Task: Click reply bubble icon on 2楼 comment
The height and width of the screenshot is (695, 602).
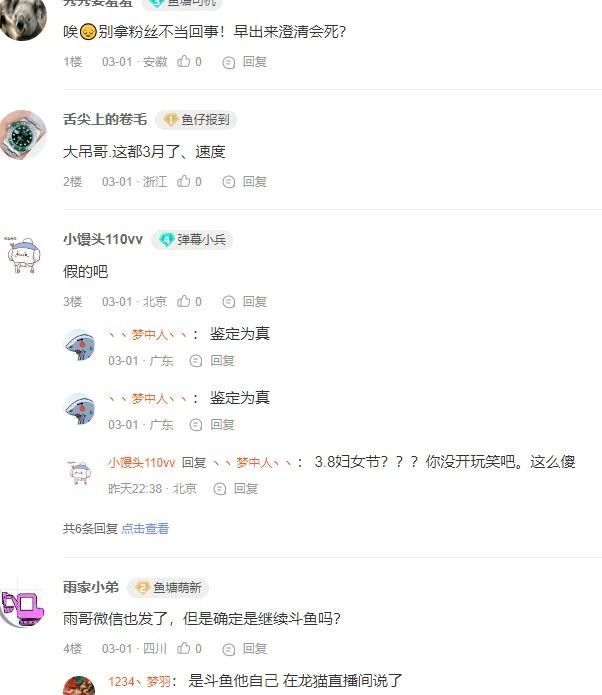Action: pos(228,182)
